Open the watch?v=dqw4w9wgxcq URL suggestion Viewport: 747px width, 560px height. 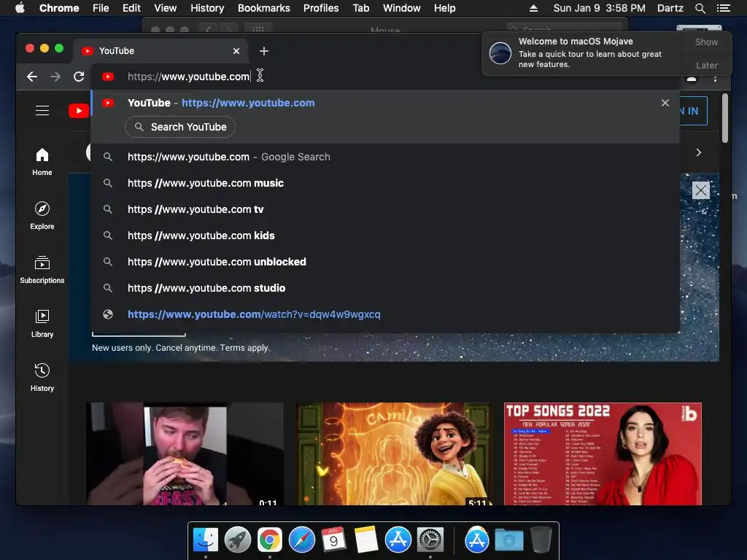pyautogui.click(x=385, y=314)
